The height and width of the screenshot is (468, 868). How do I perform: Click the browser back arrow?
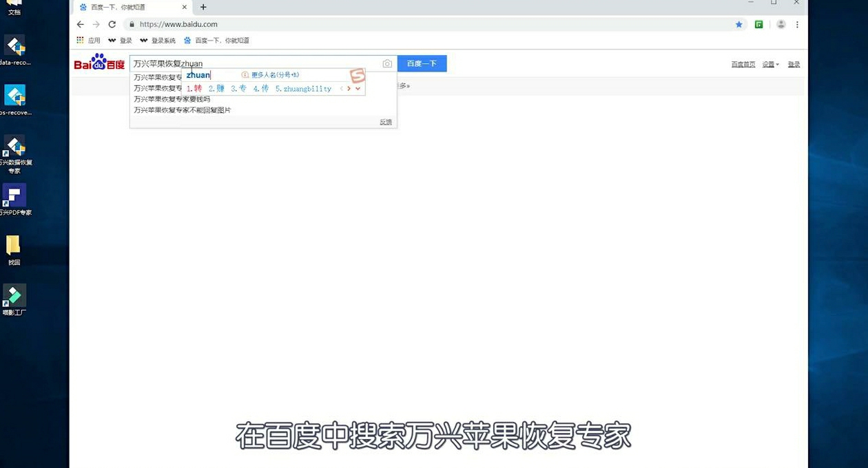[81, 24]
